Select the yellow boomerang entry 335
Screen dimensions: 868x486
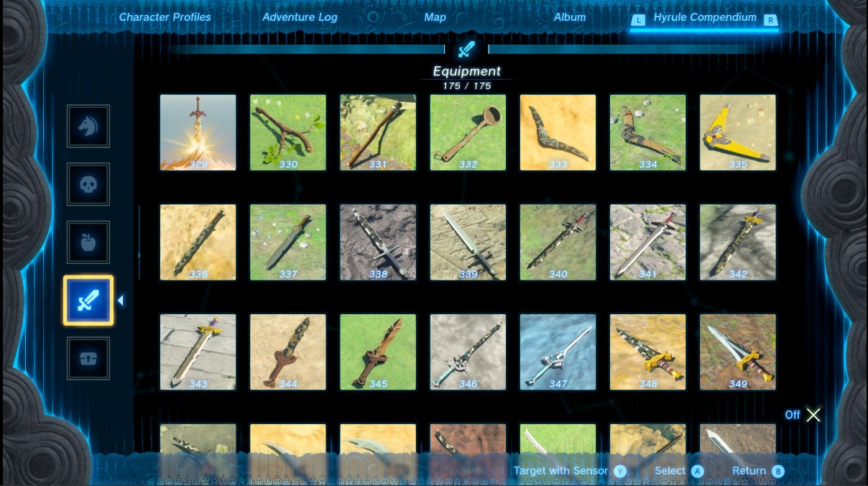[x=737, y=132]
